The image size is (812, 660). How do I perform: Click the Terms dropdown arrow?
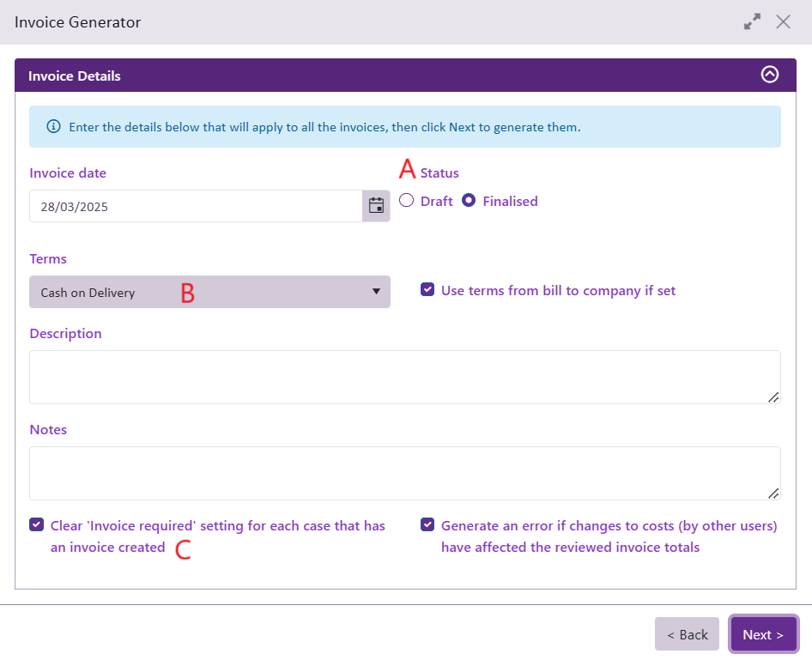pyautogui.click(x=376, y=292)
